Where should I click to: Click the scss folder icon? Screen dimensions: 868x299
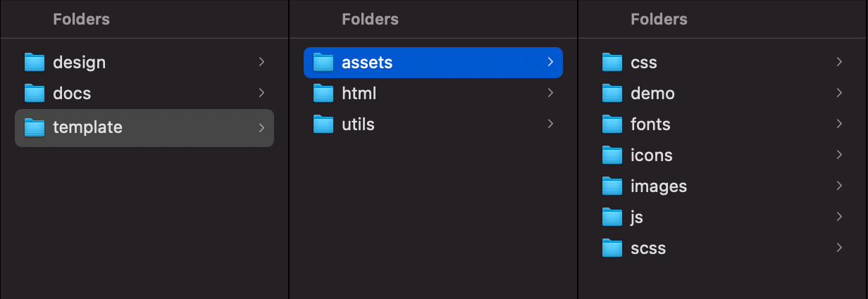tap(612, 248)
